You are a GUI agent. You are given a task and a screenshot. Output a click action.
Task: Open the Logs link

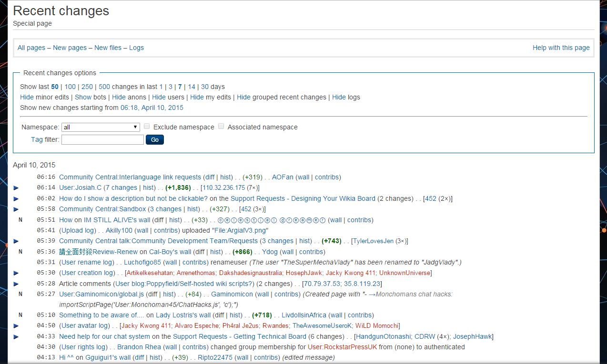[136, 48]
